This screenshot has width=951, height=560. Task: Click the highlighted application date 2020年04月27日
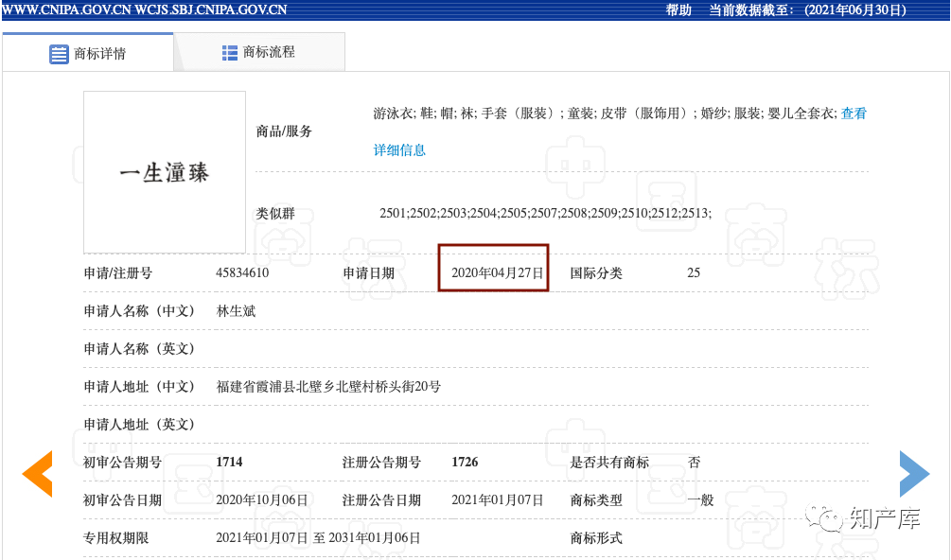(497, 273)
